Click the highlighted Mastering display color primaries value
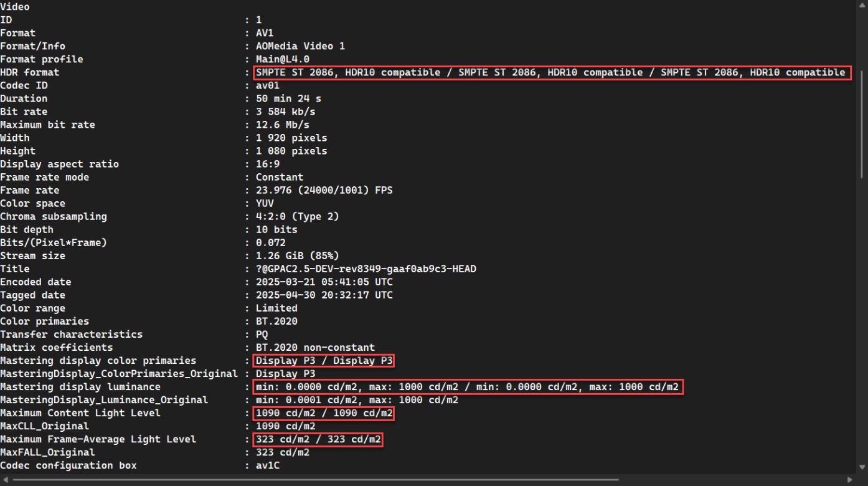This screenshot has width=868, height=486. coord(324,361)
